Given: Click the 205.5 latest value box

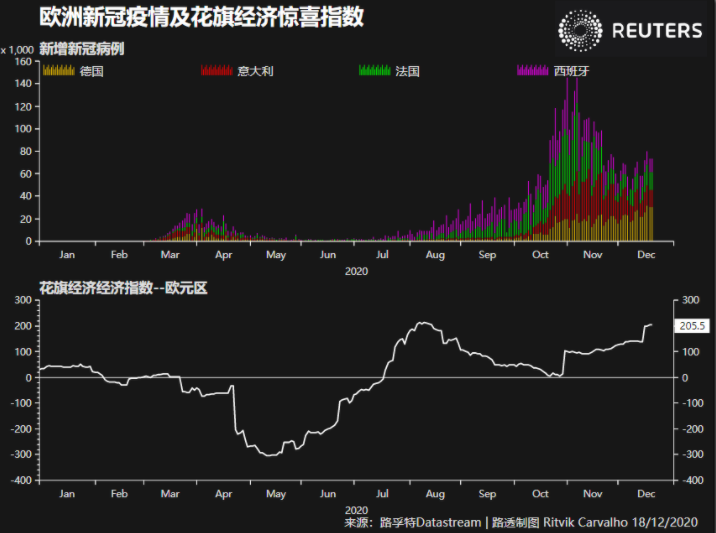Looking at the screenshot, I should tap(692, 326).
